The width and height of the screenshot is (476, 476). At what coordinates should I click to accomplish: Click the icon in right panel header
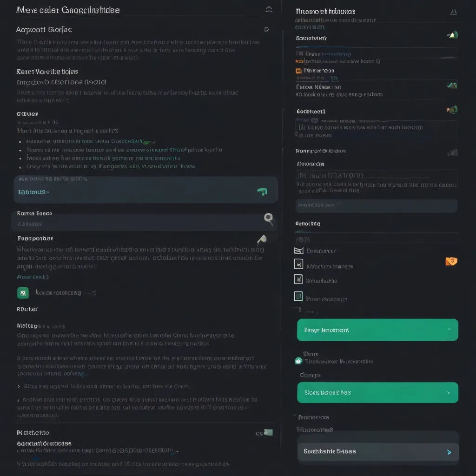coord(453,12)
